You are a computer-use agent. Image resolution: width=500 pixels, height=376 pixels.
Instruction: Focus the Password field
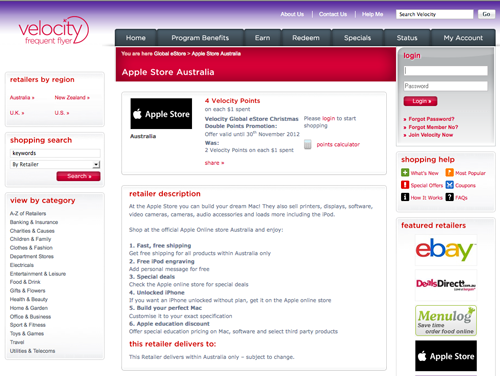(x=446, y=86)
